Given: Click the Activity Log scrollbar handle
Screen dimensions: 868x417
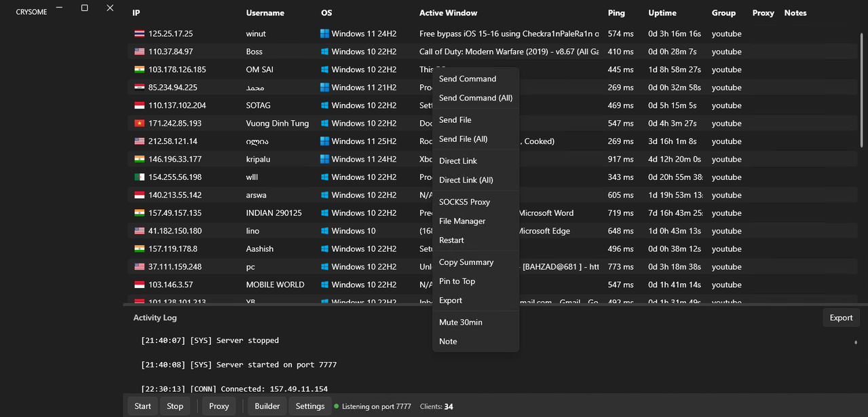Looking at the screenshot, I should point(855,342).
